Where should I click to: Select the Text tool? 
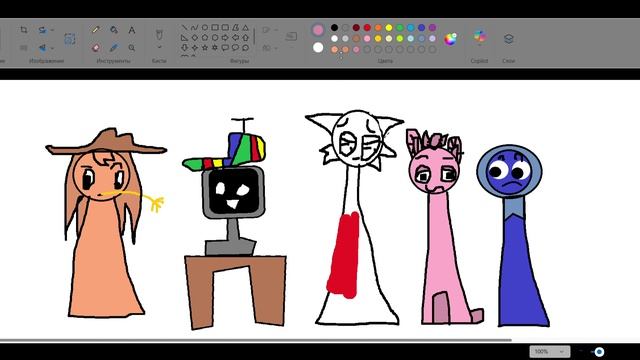click(x=131, y=30)
